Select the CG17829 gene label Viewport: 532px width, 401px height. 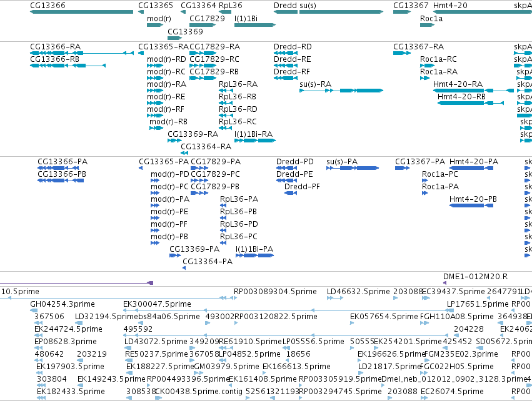pos(207,19)
